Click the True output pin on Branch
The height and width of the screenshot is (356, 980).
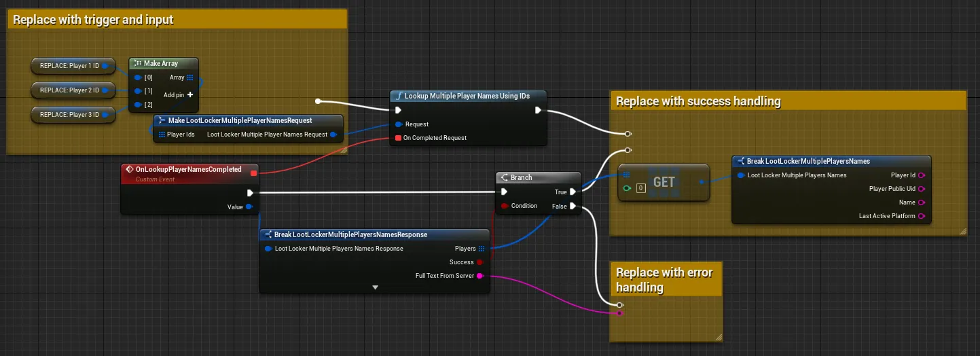click(573, 192)
